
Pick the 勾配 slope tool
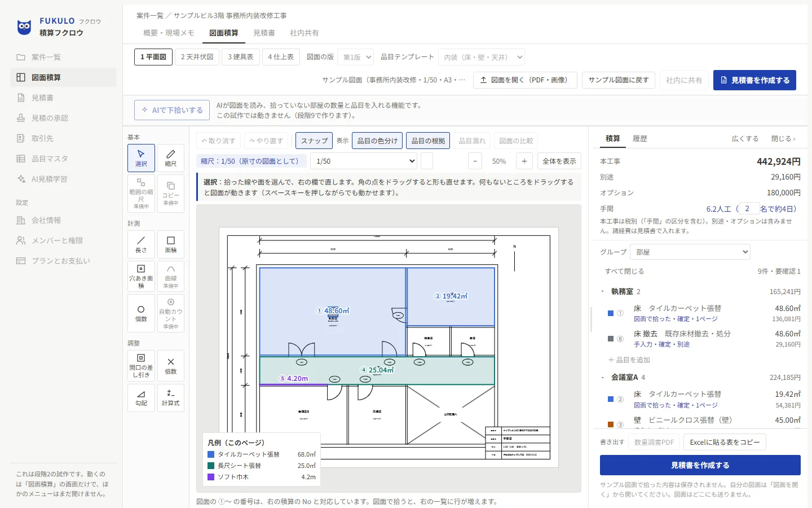(141, 398)
